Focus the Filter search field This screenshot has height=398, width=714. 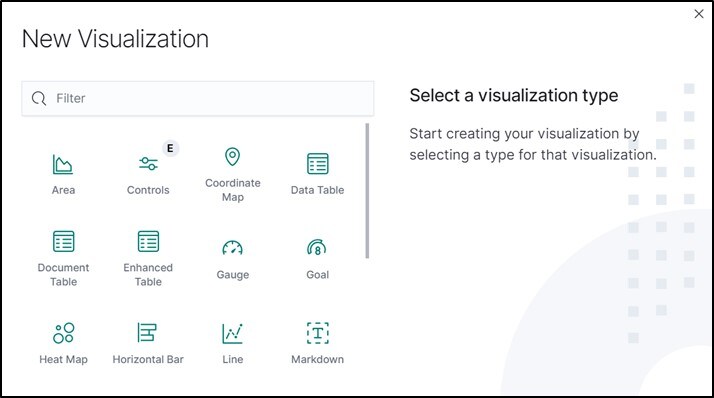[x=198, y=98]
